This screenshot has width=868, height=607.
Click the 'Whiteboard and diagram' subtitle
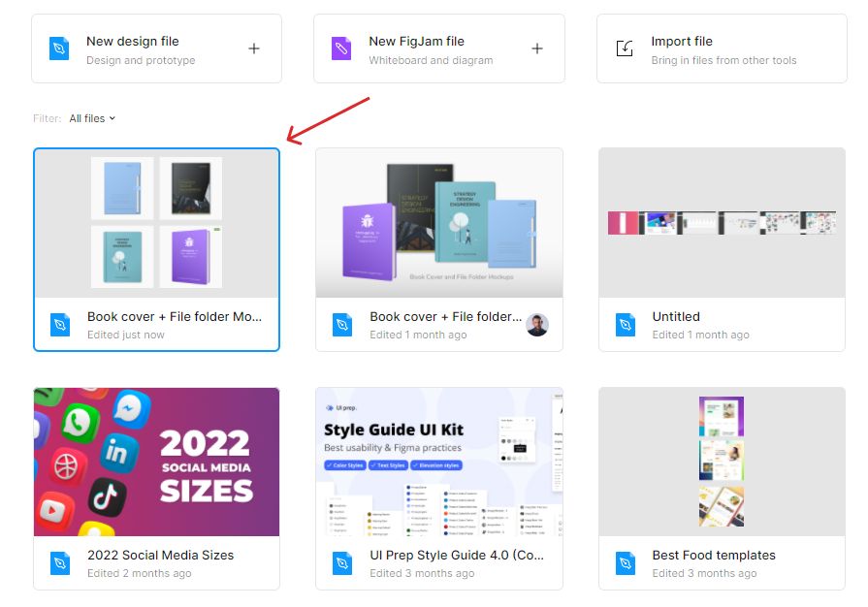[431, 60]
